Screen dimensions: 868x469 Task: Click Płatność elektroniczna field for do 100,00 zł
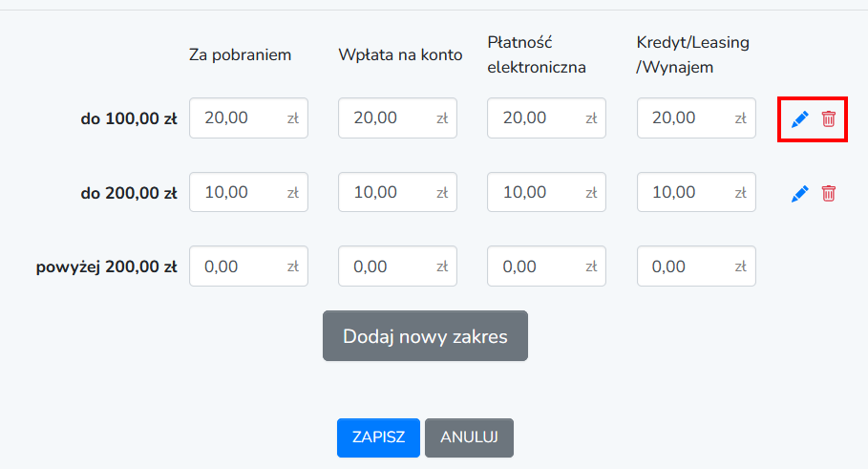[546, 117]
